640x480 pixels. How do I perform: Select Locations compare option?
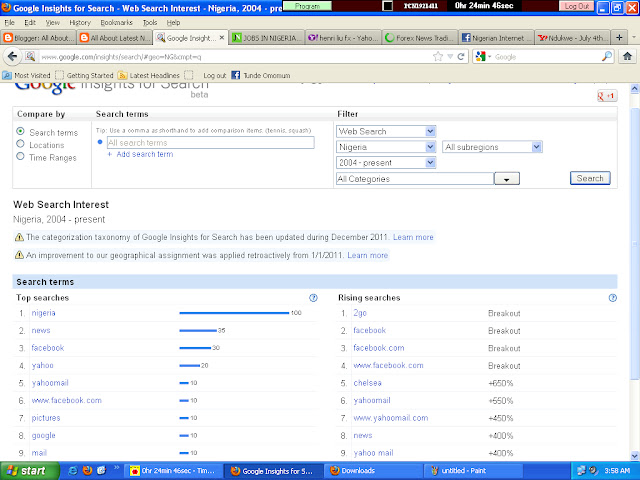tap(20, 144)
